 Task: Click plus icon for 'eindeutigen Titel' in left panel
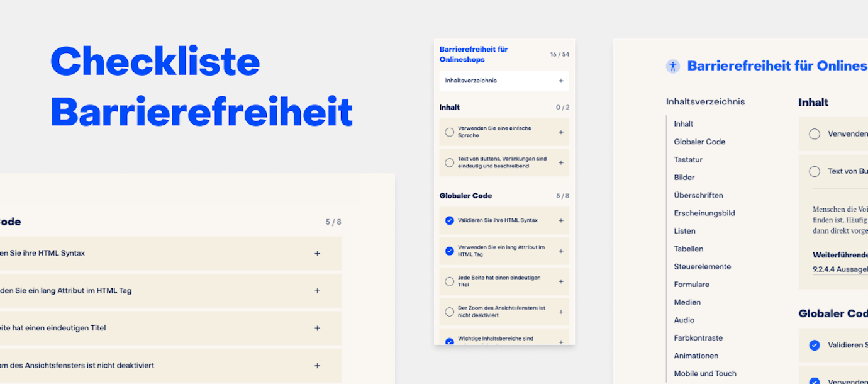tap(317, 328)
